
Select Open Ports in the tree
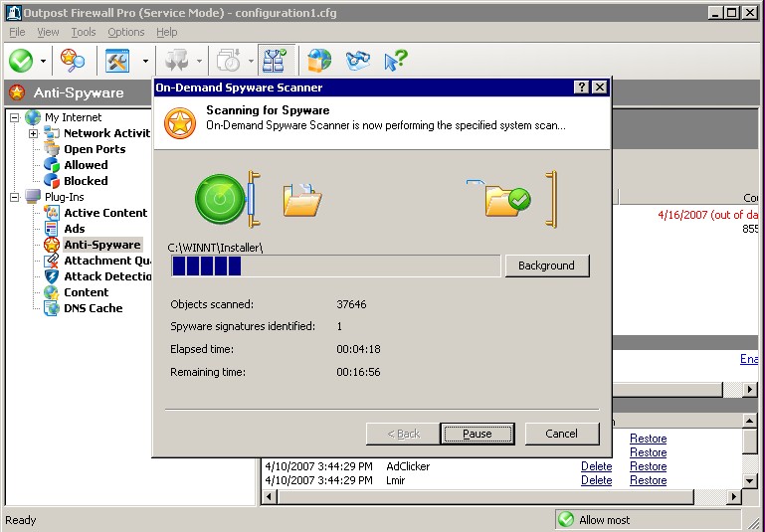95,149
